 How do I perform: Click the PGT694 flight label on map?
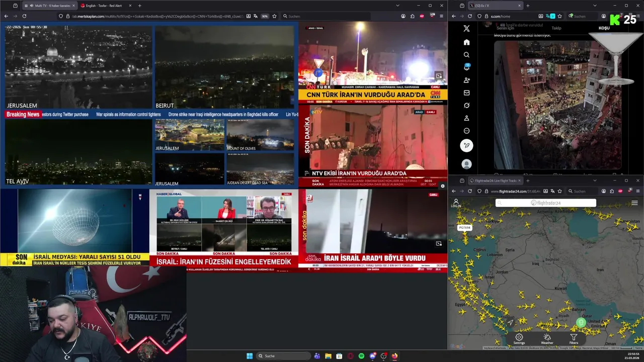click(x=464, y=228)
